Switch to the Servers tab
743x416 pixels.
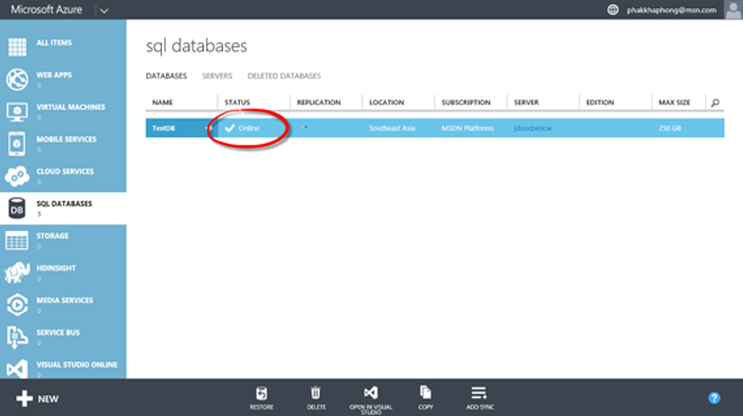[217, 76]
